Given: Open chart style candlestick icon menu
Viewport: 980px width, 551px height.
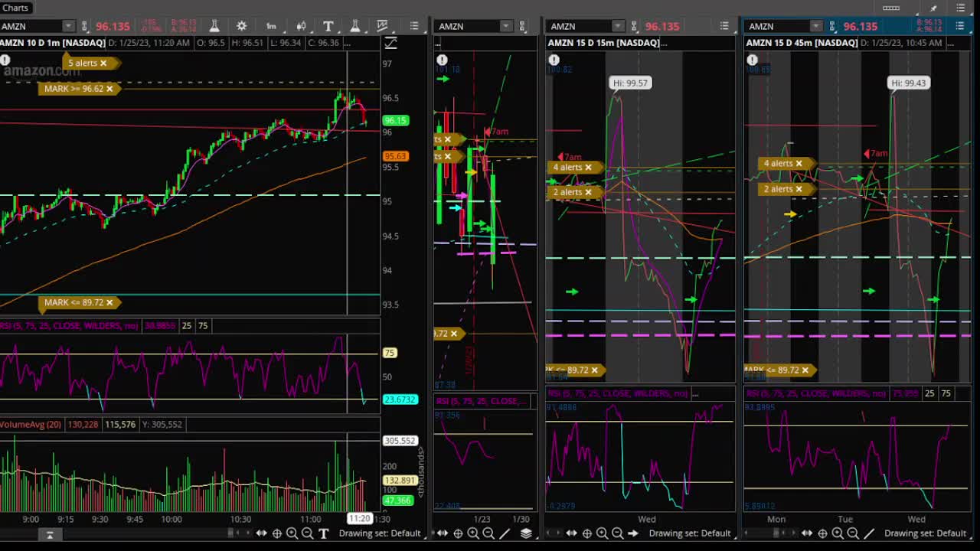Looking at the screenshot, I should (302, 26).
